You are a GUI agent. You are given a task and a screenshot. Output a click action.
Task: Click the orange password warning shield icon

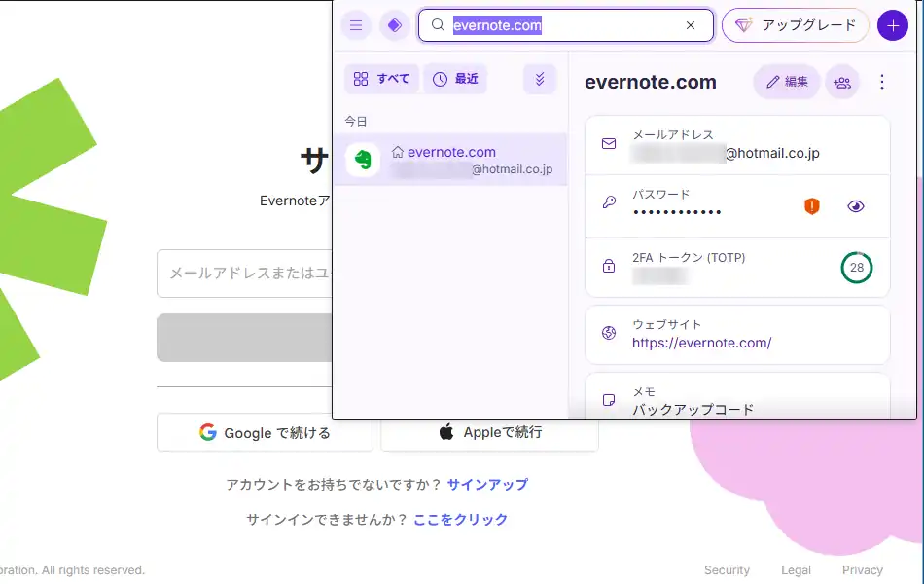click(x=812, y=205)
